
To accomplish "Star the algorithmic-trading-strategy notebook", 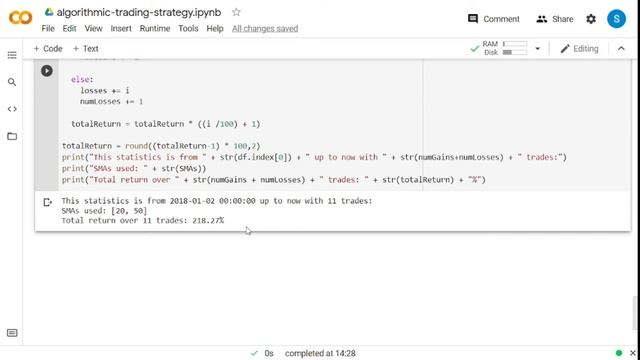I will pyautogui.click(x=236, y=12).
